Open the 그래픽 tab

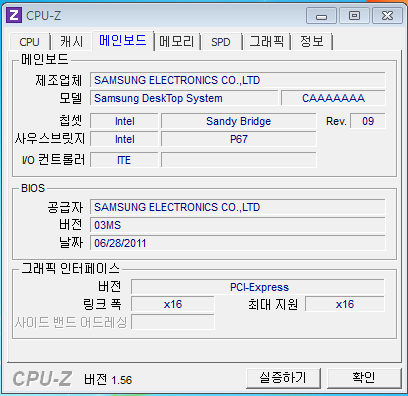(x=266, y=42)
